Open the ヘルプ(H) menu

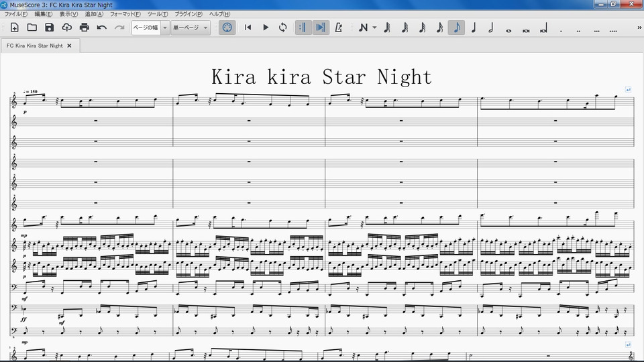tap(220, 14)
